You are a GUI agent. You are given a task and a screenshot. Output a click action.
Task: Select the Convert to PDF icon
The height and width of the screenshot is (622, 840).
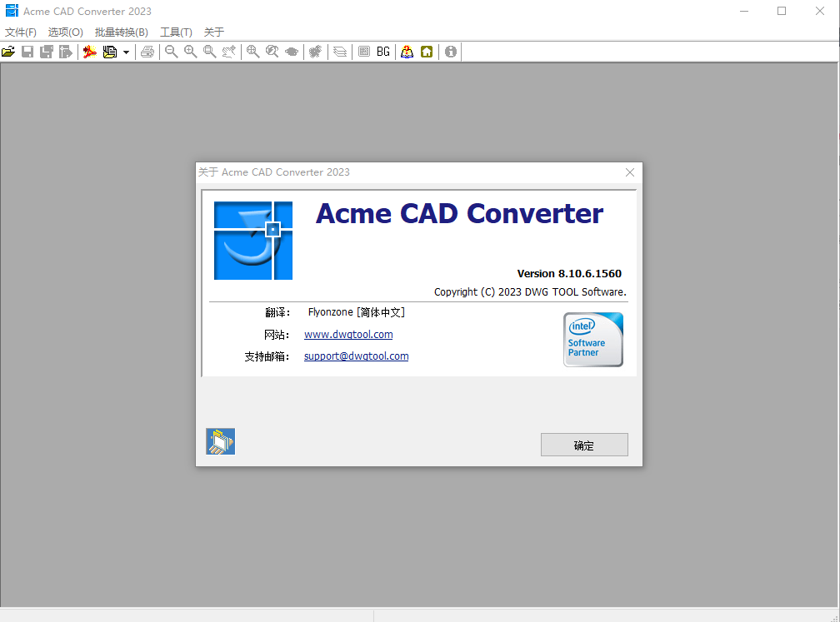coord(89,52)
